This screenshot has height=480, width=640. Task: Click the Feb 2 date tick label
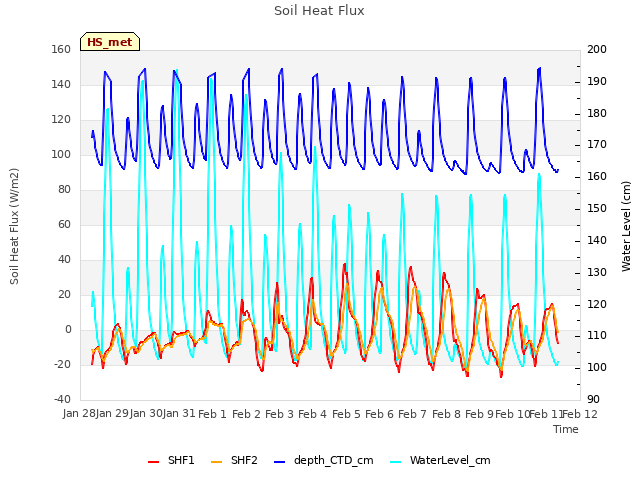pos(246,414)
